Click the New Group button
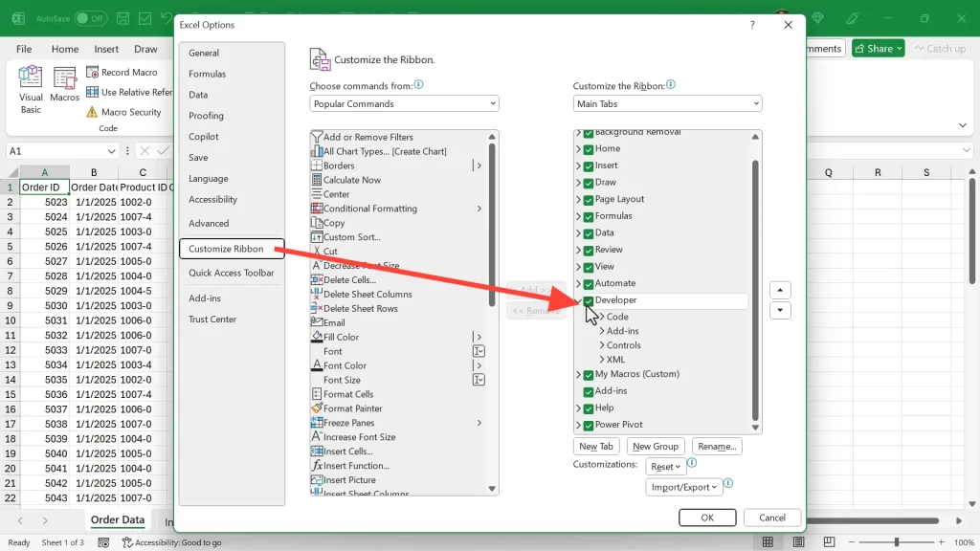Screen dimensions: 980x551 coord(656,447)
